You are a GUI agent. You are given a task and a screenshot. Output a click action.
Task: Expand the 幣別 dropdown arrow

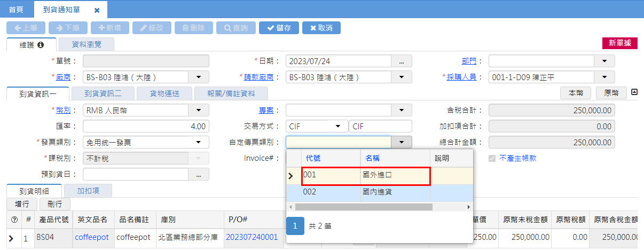tap(199, 111)
